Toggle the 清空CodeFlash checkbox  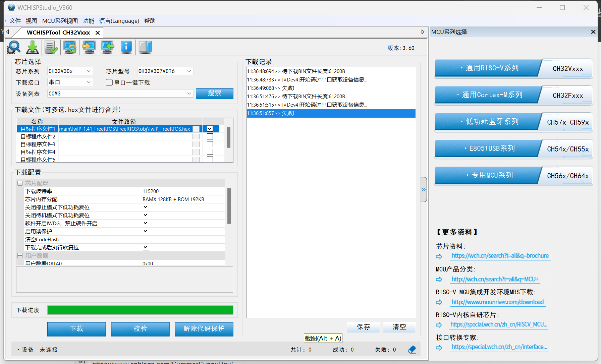pos(146,239)
